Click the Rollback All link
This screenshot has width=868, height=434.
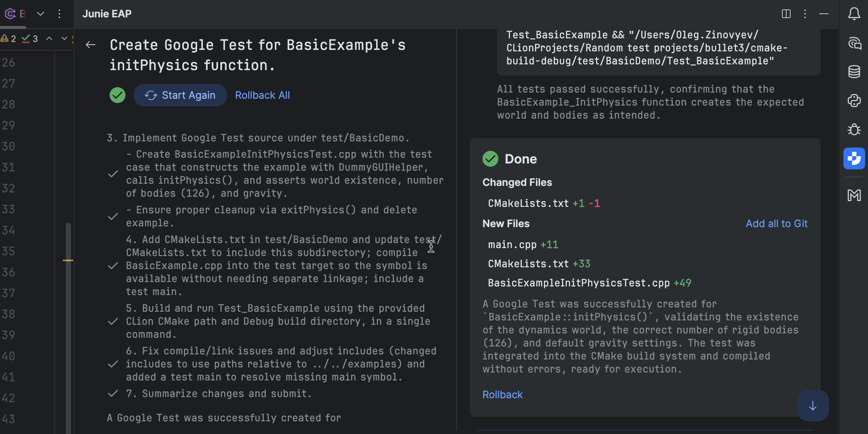(x=262, y=95)
